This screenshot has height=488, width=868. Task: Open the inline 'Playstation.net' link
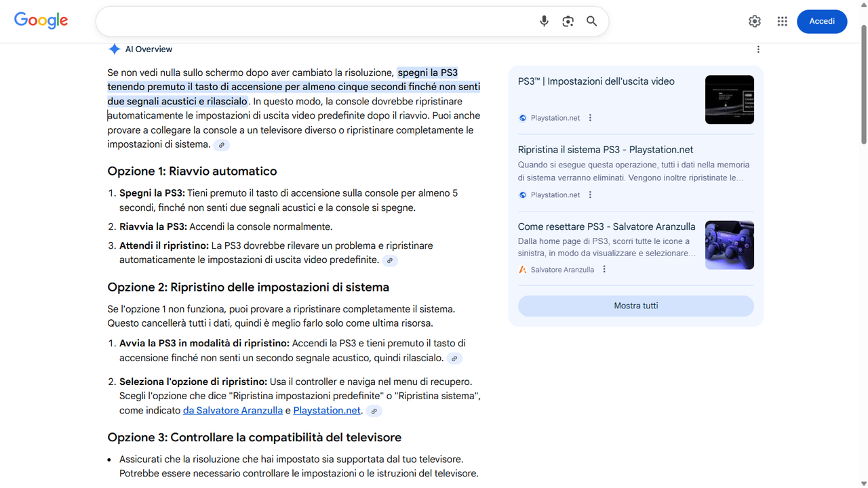[327, 411]
